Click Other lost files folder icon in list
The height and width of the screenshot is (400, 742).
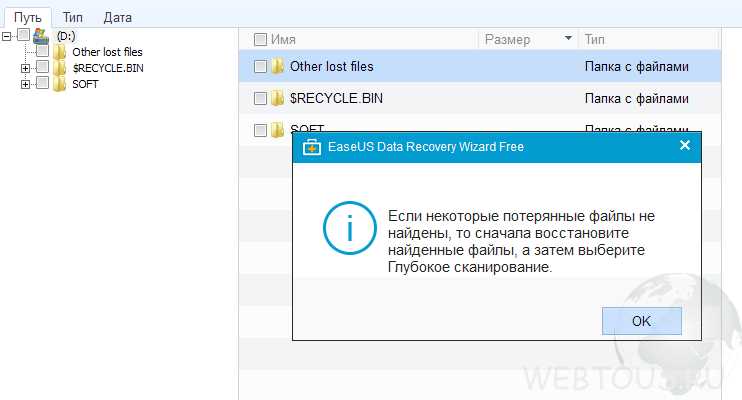click(x=277, y=66)
